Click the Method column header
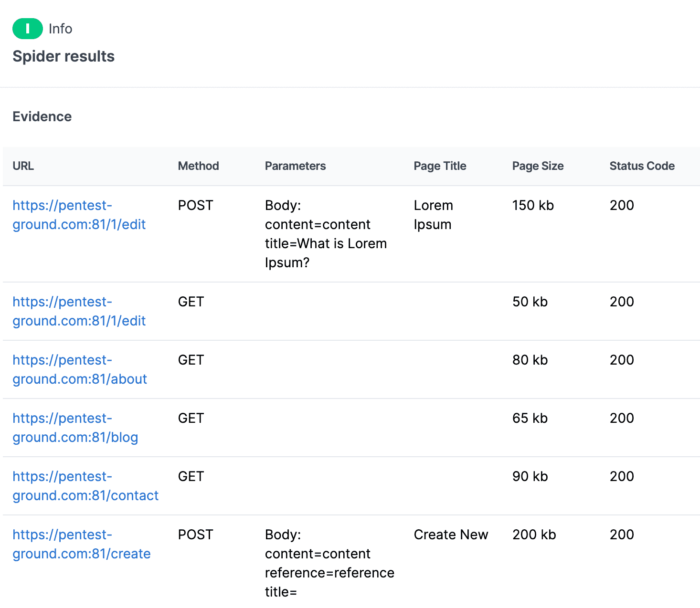The height and width of the screenshot is (608, 700). point(198,166)
